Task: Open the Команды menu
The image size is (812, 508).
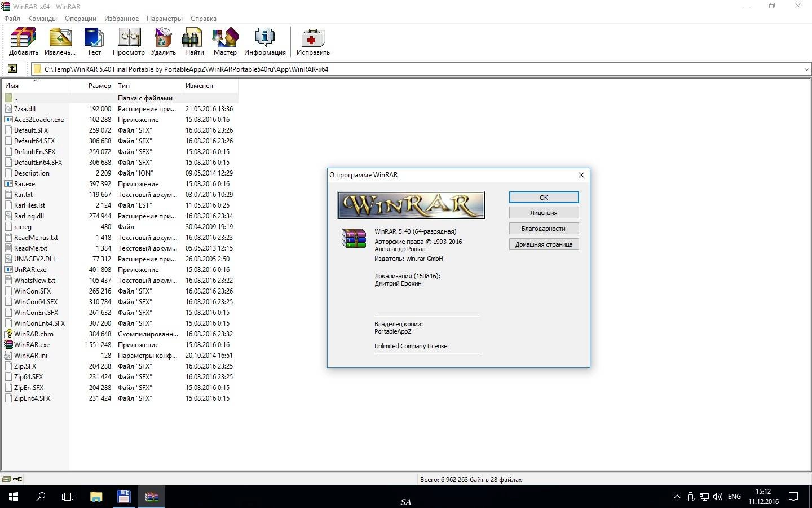Action: [x=42, y=18]
